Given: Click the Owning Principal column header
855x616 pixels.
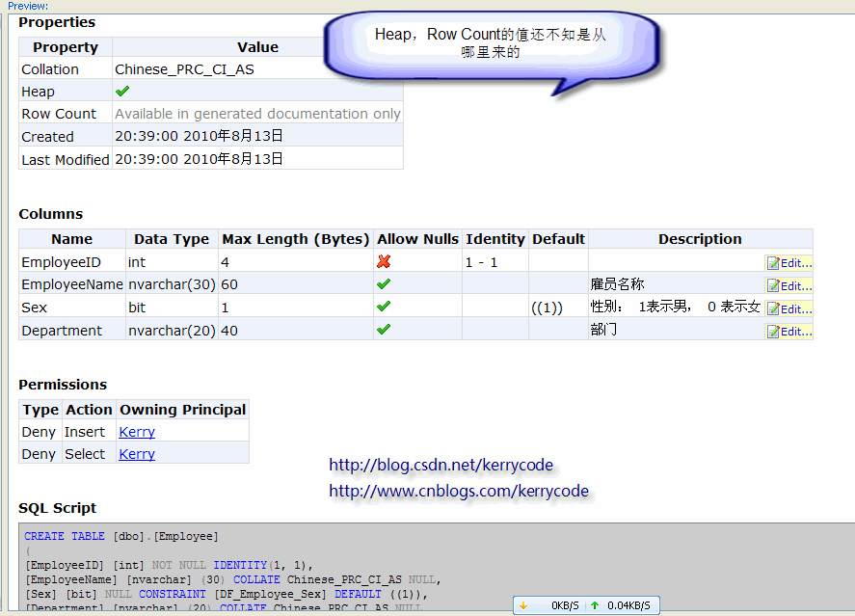Looking at the screenshot, I should 182,410.
